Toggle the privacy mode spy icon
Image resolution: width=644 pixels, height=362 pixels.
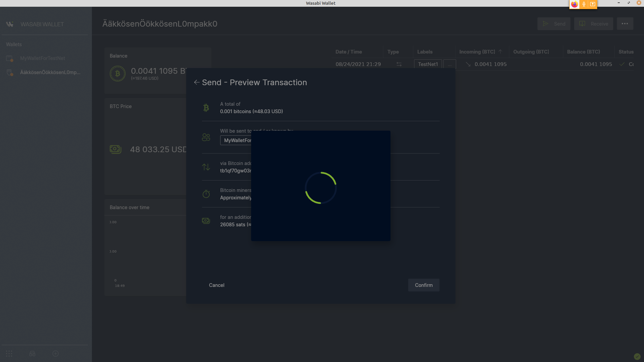(x=32, y=354)
